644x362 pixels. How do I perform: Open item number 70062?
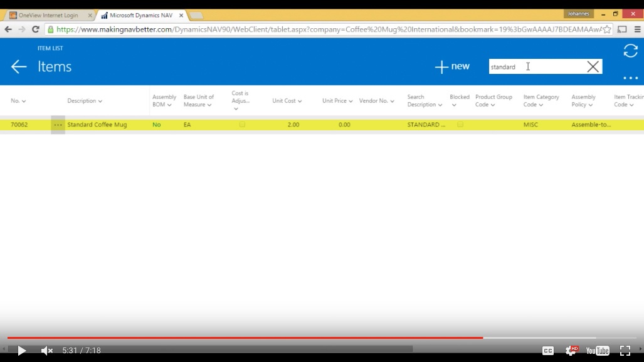pos(19,125)
